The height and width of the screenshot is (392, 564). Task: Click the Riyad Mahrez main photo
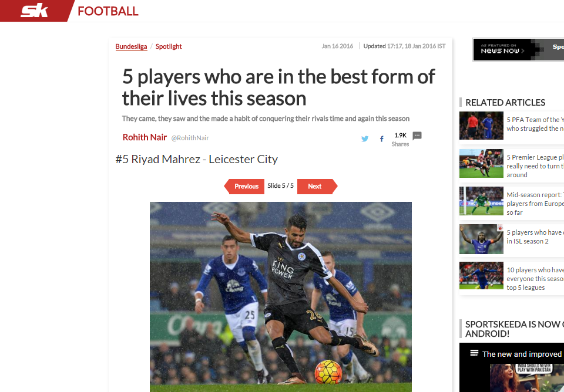tap(281, 297)
